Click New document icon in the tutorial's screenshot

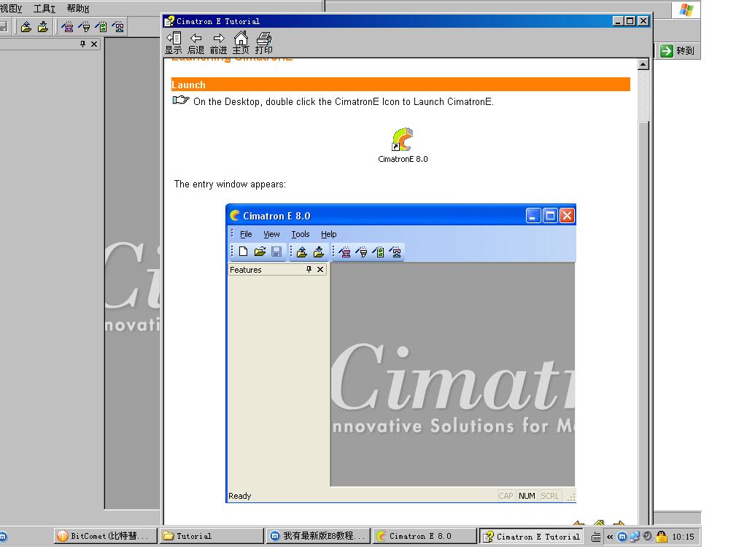point(243,252)
